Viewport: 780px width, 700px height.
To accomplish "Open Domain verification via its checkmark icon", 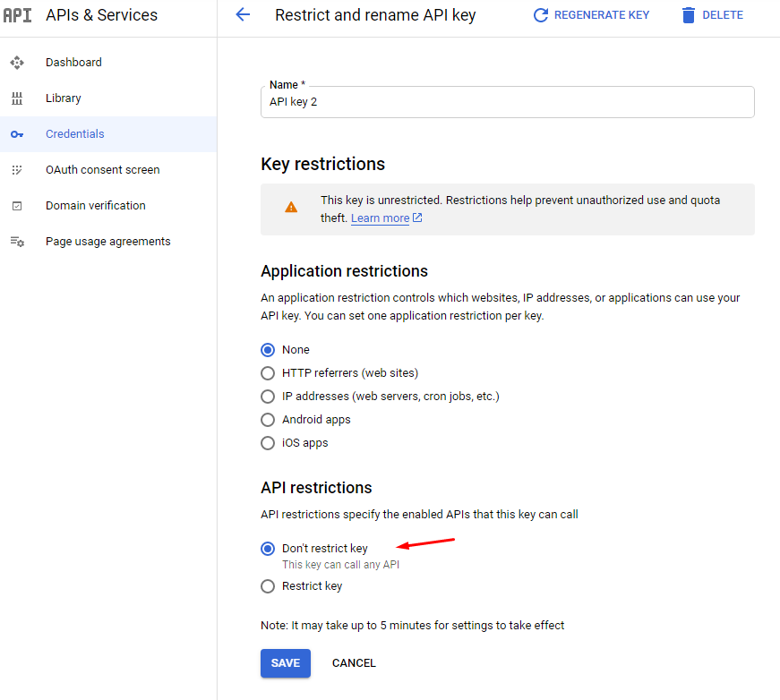I will coord(18,205).
